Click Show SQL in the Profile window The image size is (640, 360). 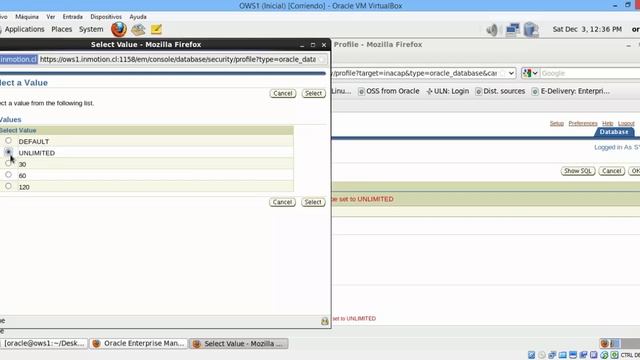(578, 171)
